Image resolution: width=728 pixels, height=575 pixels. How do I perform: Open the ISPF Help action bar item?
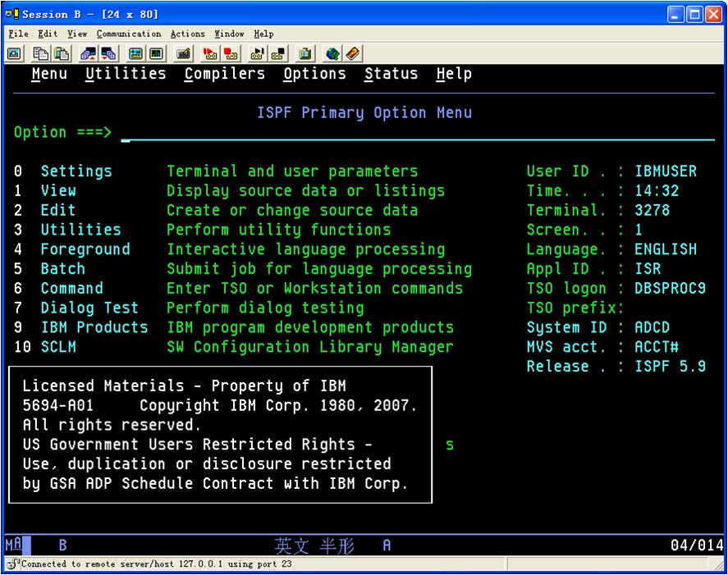tap(454, 74)
